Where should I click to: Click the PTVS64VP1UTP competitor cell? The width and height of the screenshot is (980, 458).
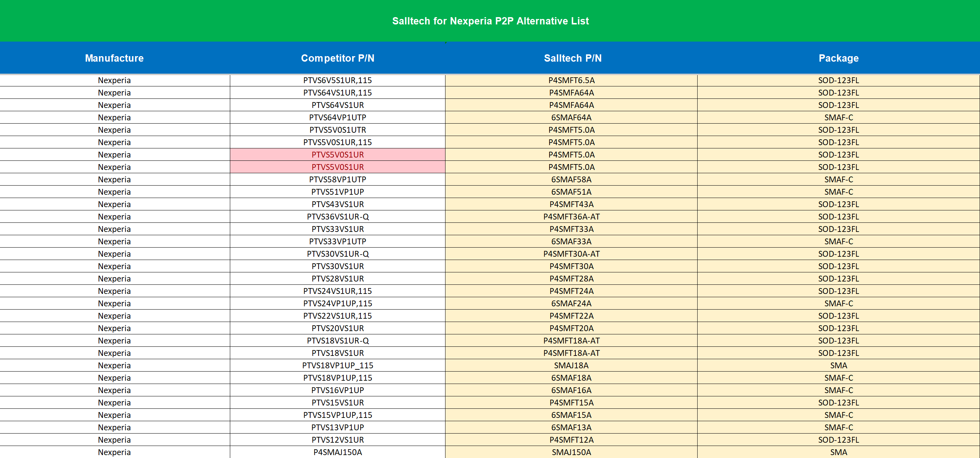337,117
